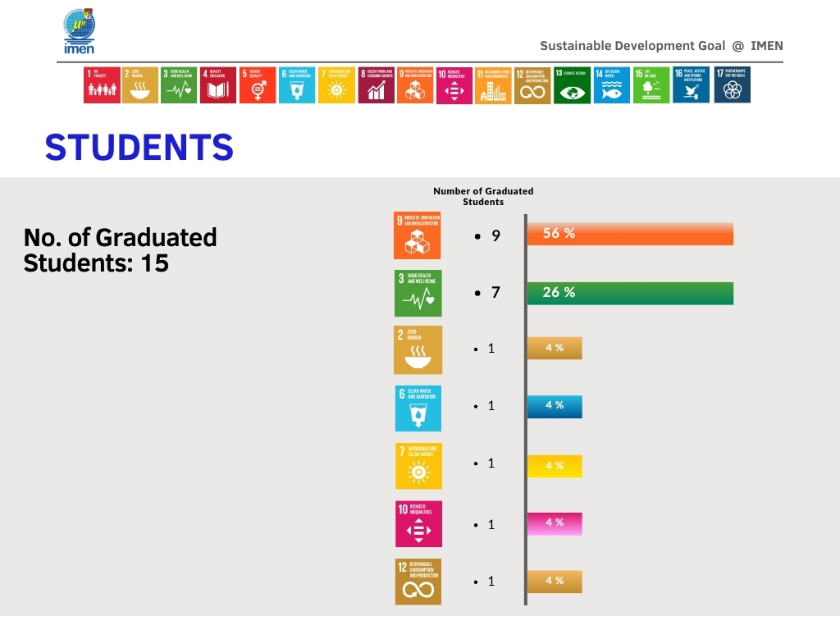Select the SDG 1 No Poverty icon
The height and width of the screenshot is (630, 840).
point(102,85)
